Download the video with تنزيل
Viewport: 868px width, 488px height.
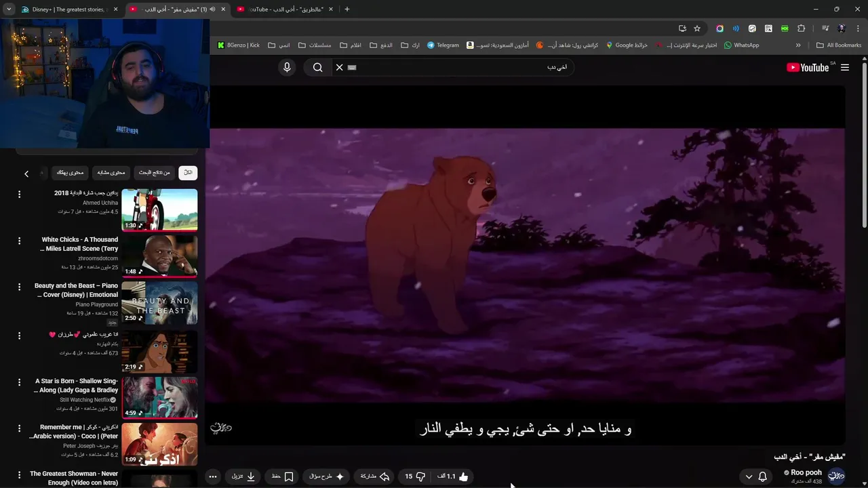point(243,476)
